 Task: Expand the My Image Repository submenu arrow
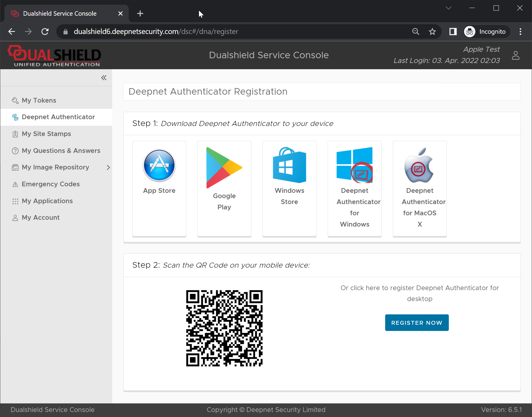[108, 167]
